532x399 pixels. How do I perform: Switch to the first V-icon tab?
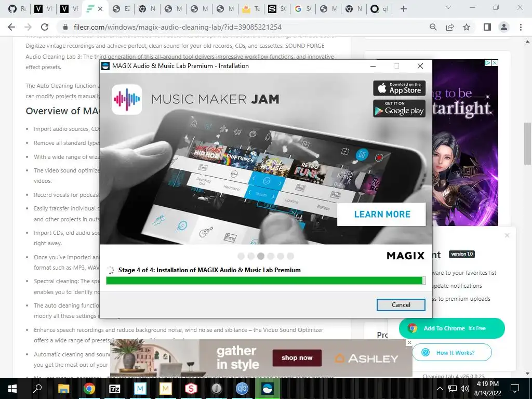coord(43,9)
